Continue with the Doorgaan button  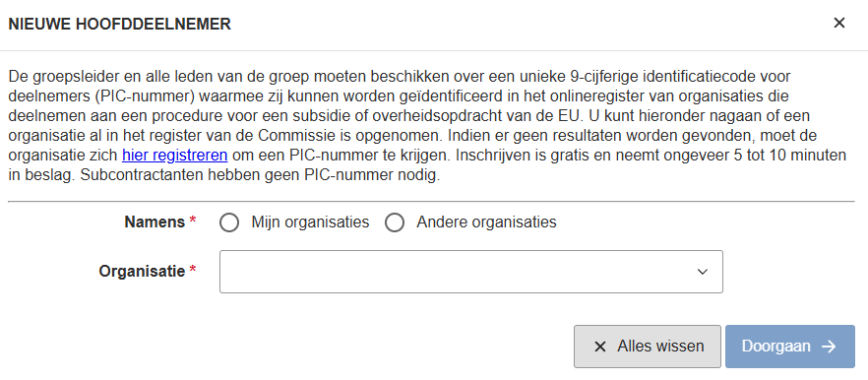pos(790,347)
